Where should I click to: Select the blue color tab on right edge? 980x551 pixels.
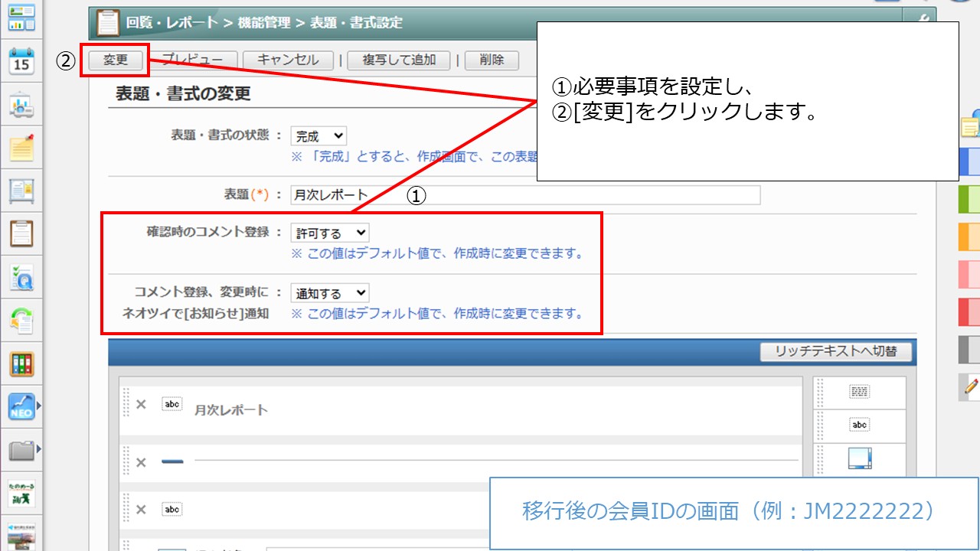pos(969,162)
